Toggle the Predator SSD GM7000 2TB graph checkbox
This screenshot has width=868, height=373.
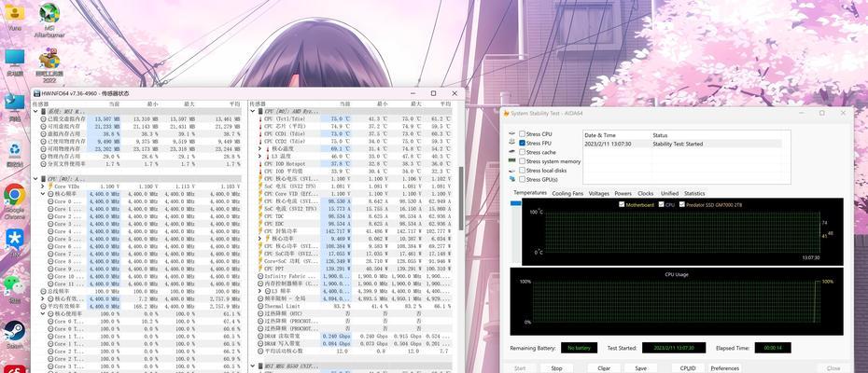pyautogui.click(x=682, y=205)
